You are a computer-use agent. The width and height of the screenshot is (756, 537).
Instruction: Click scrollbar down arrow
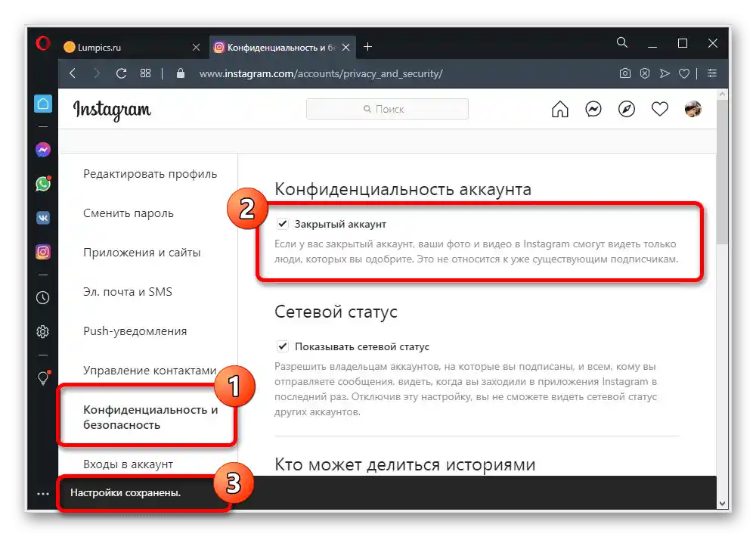(x=722, y=503)
